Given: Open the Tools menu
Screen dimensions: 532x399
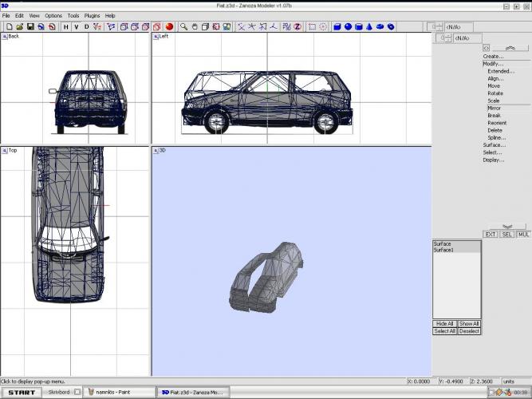Looking at the screenshot, I should [73, 15].
